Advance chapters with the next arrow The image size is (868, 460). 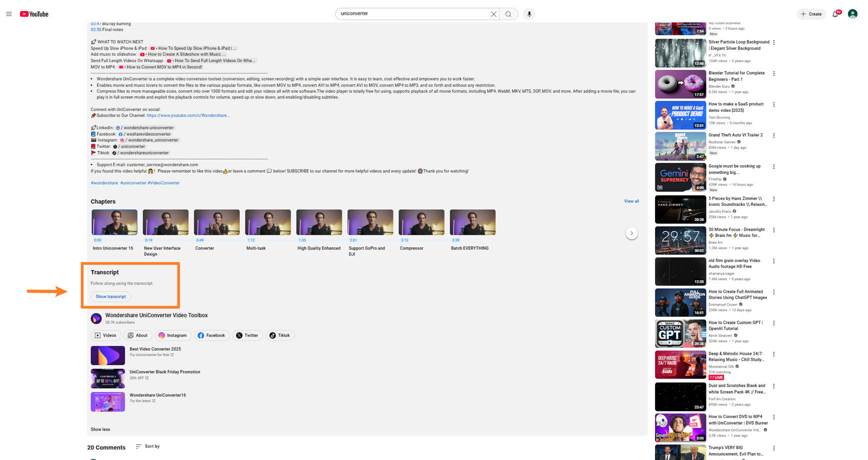(631, 233)
